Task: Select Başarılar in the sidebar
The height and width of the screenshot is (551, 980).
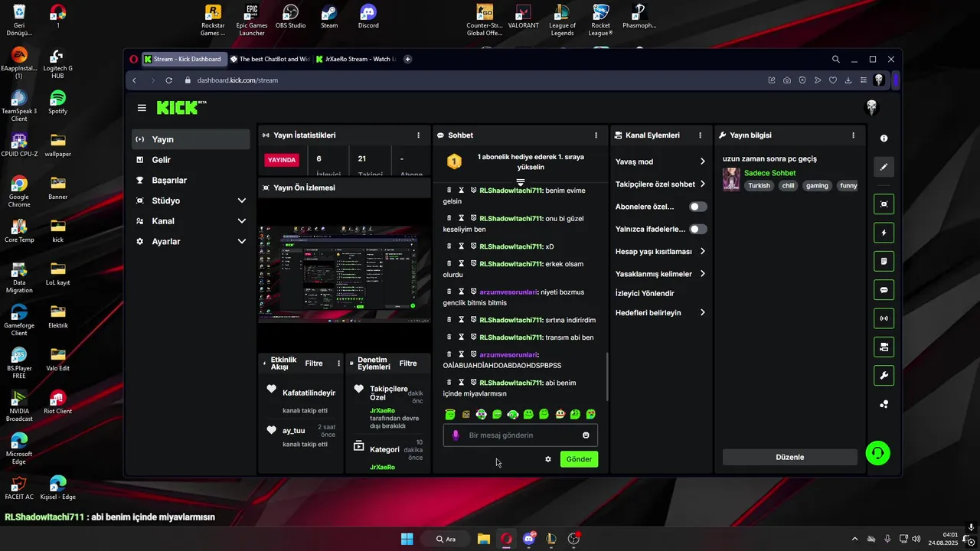Action: (191, 181)
